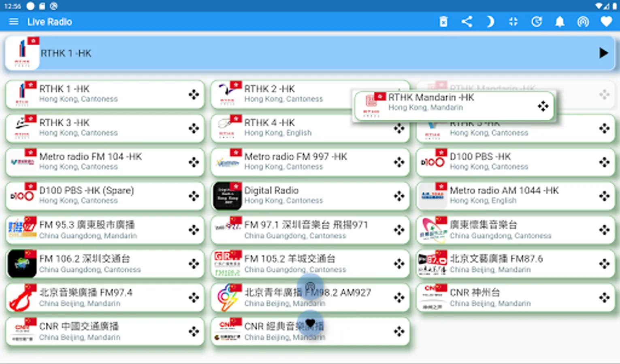Tap the collapse view icon in toolbar
The width and height of the screenshot is (620, 364).
(513, 22)
